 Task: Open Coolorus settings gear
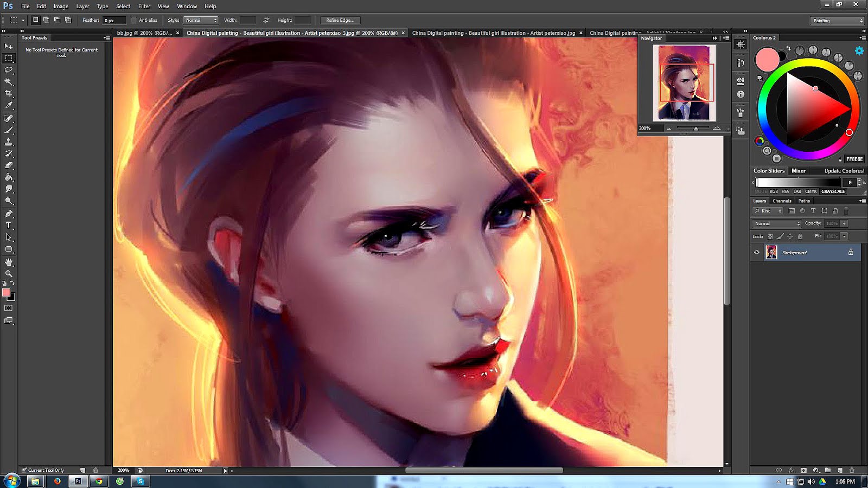(859, 50)
